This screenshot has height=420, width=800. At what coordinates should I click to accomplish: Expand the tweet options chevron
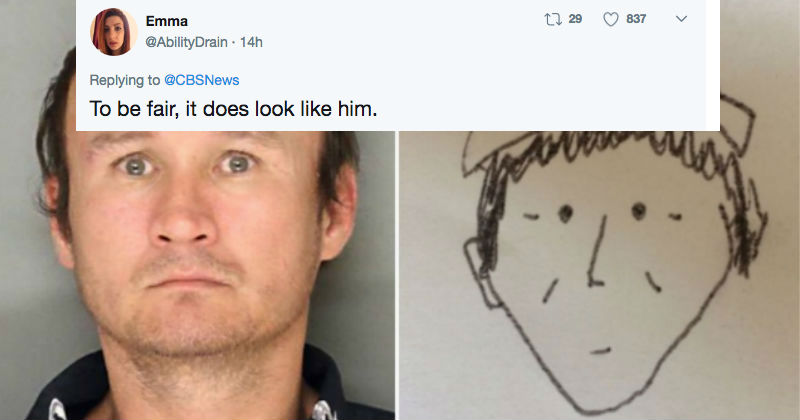pyautogui.click(x=681, y=21)
